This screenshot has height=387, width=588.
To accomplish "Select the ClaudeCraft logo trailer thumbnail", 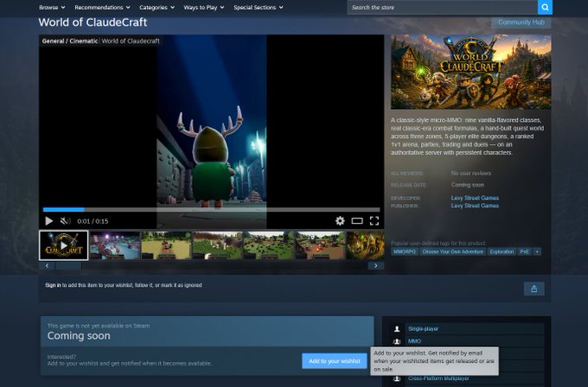I will tap(64, 245).
